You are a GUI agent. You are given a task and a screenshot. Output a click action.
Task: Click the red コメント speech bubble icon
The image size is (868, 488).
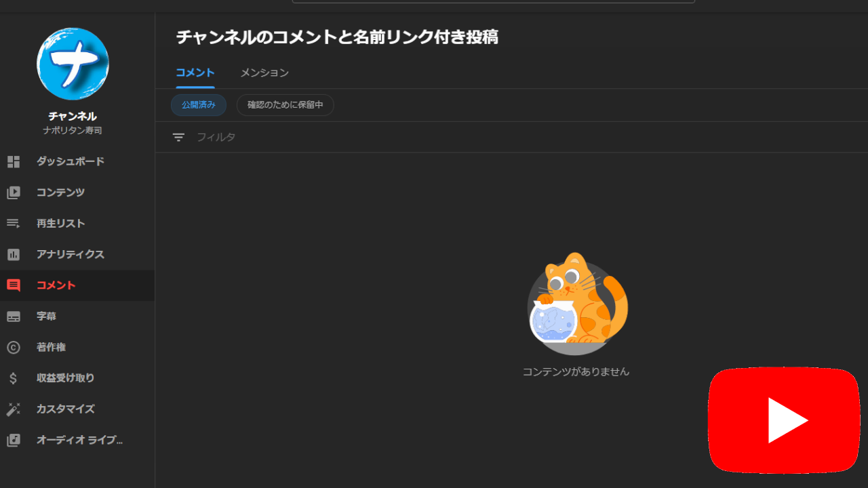(x=14, y=285)
